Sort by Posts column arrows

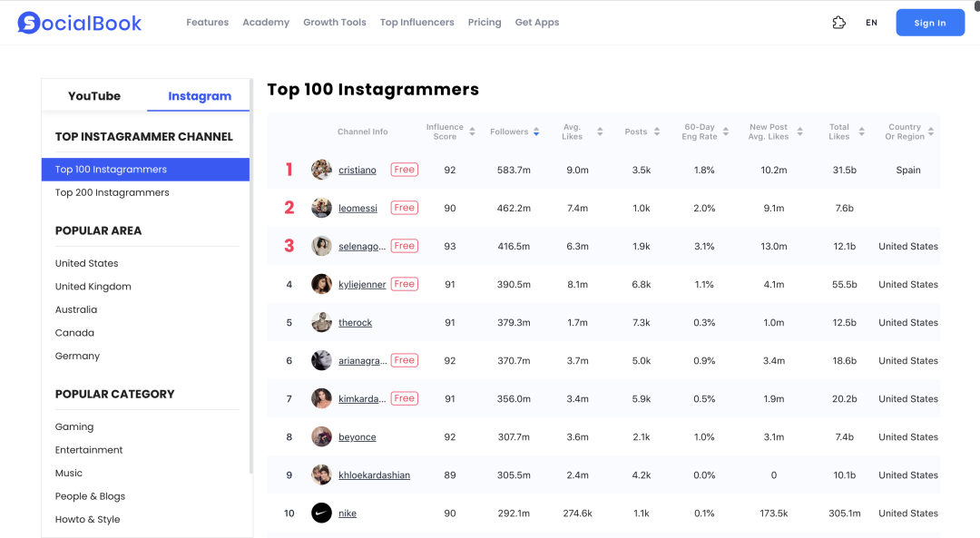coord(657,132)
